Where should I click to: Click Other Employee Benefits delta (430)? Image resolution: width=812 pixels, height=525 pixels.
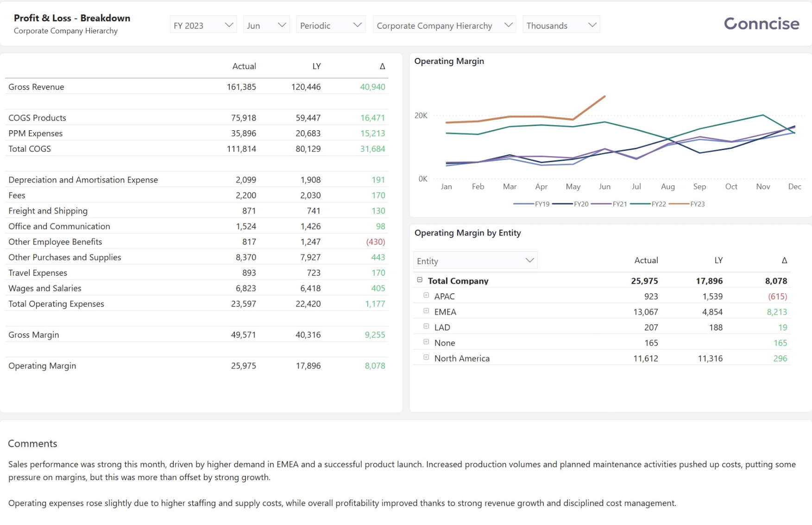pos(375,242)
